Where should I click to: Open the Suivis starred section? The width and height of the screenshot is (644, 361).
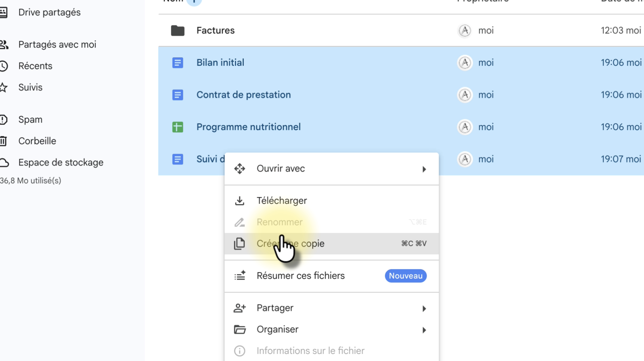click(30, 88)
